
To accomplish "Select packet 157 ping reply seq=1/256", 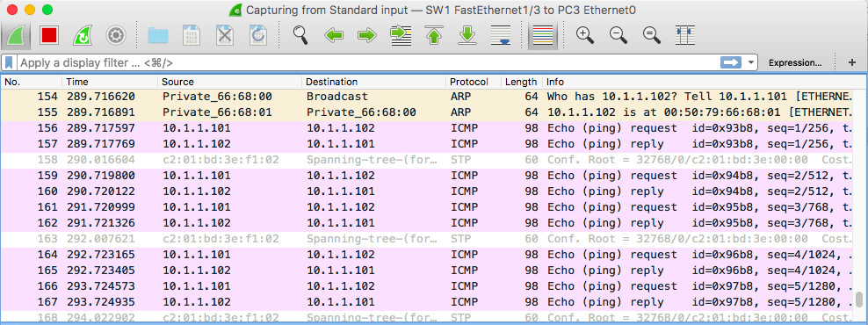I will coord(426,144).
